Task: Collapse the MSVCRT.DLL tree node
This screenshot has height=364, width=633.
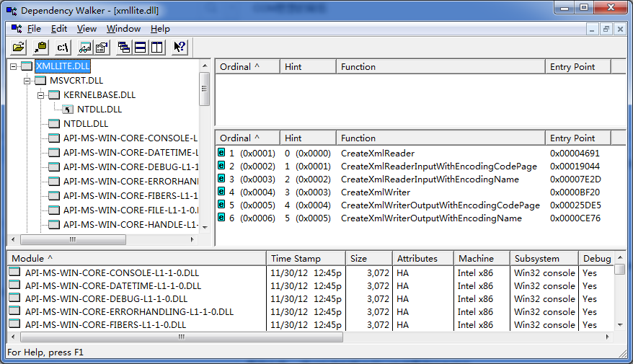Action: coord(27,81)
